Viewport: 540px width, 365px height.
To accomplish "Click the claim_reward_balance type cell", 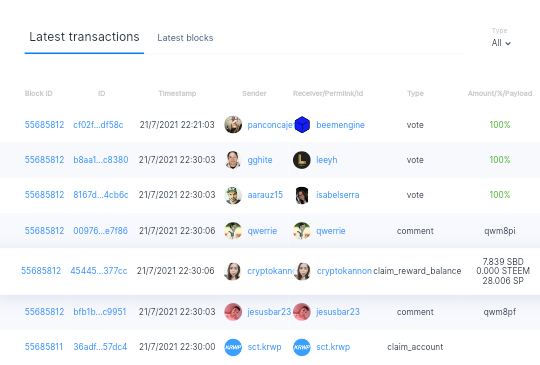I will 417,271.
